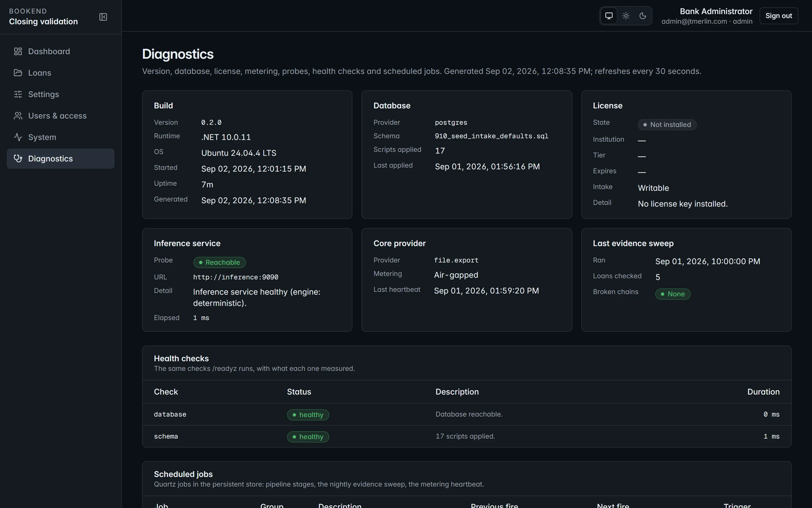Switch to dark theme moon icon
Image resolution: width=812 pixels, height=508 pixels.
click(643, 16)
